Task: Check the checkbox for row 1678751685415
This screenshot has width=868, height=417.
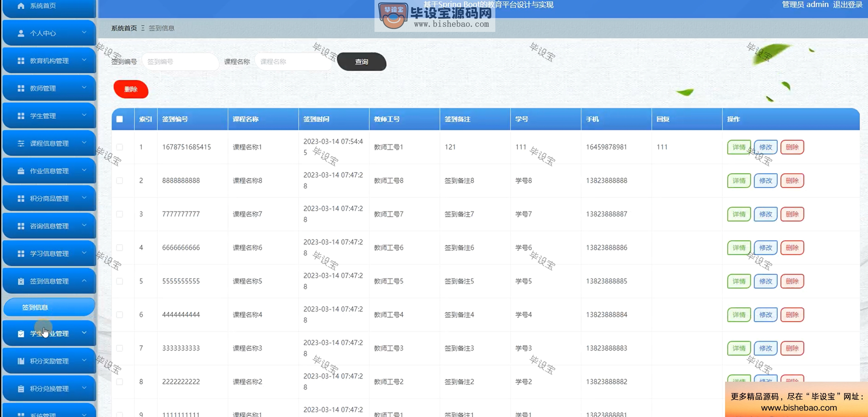Action: 120,147
